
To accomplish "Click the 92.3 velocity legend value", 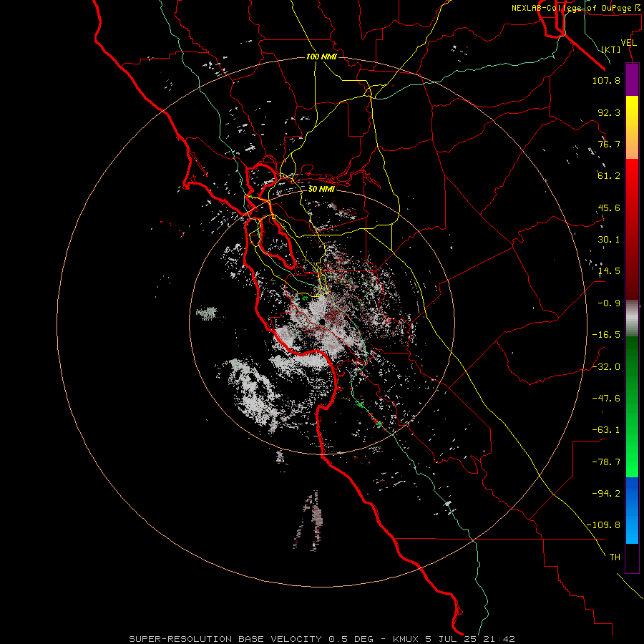I will 609,112.
